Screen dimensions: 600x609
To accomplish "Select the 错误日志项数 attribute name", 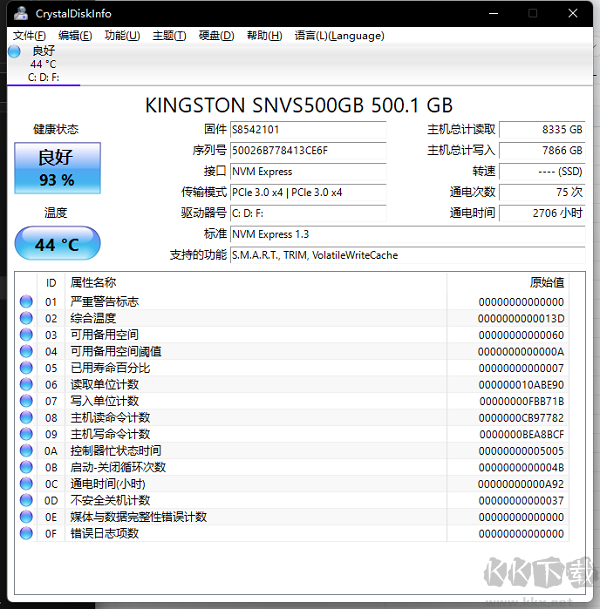I will click(104, 533).
